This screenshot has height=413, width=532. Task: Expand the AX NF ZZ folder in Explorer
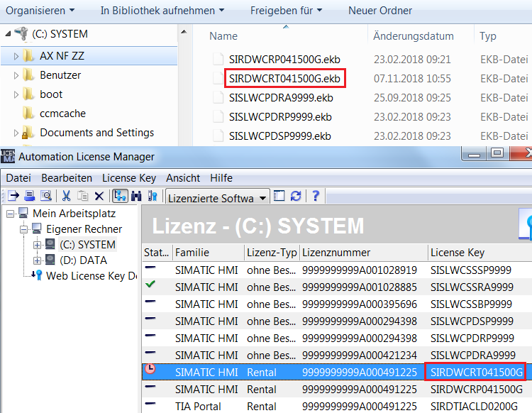click(16, 56)
